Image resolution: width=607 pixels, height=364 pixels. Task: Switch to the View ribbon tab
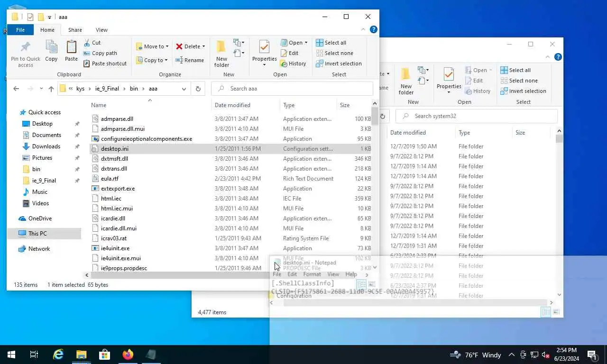tap(101, 30)
